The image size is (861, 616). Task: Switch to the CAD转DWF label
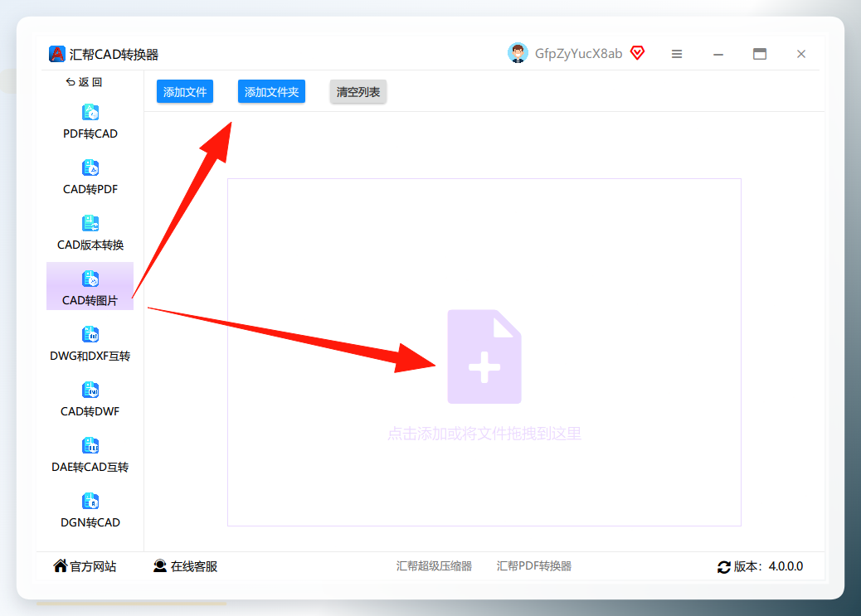(x=90, y=411)
